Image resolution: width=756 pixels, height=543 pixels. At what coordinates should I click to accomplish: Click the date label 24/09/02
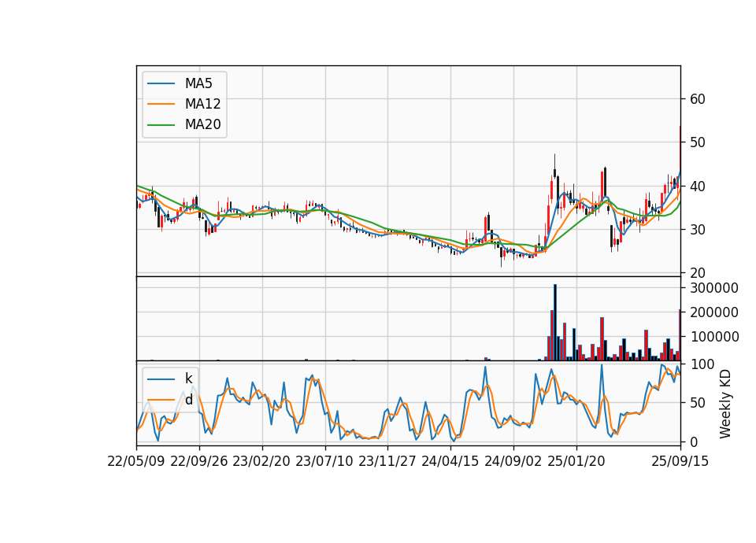pyautogui.click(x=513, y=462)
